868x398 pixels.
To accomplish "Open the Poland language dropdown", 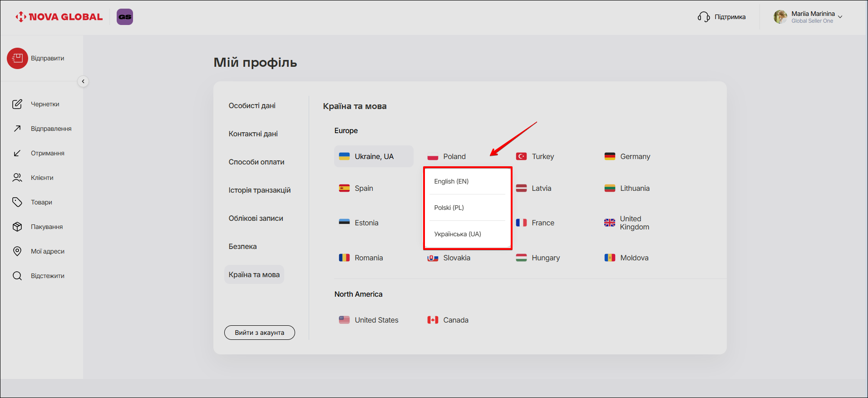I will click(x=454, y=156).
